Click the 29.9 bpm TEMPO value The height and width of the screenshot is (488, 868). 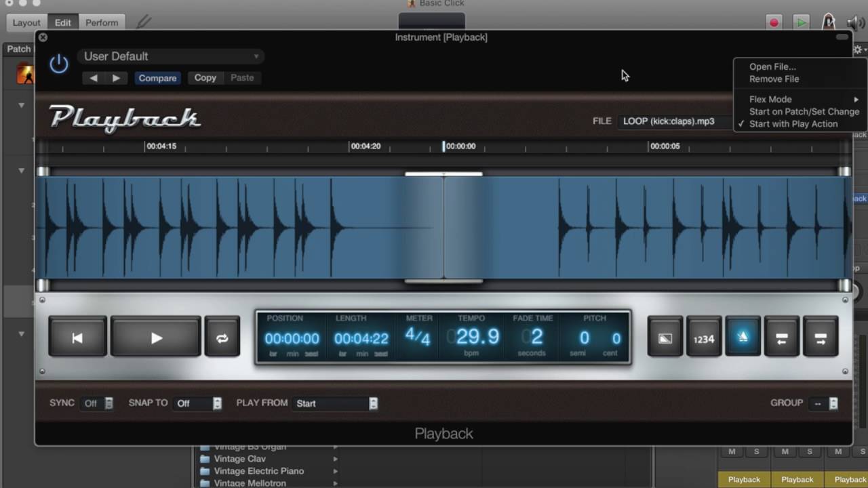(x=477, y=336)
